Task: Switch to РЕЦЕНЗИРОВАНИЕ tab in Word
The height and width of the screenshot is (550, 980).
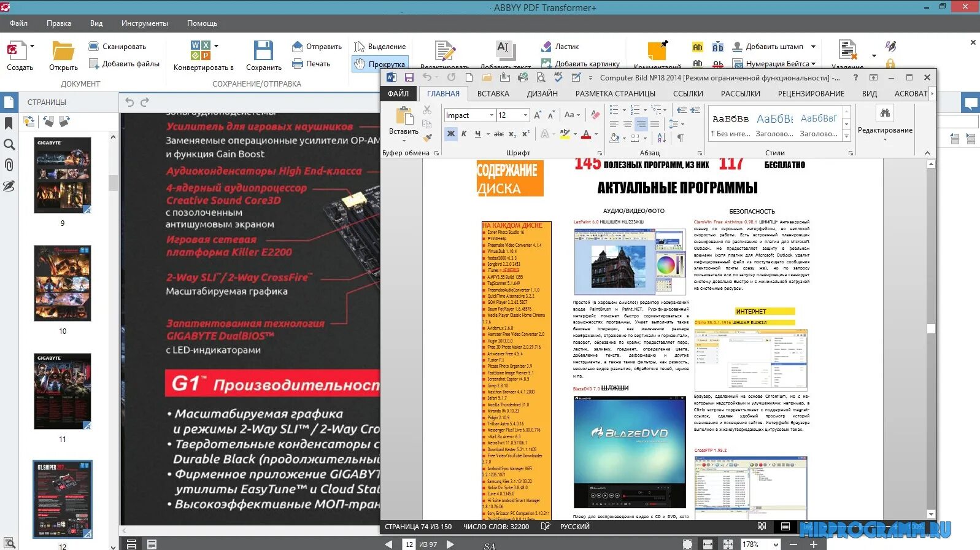Action: click(x=811, y=94)
